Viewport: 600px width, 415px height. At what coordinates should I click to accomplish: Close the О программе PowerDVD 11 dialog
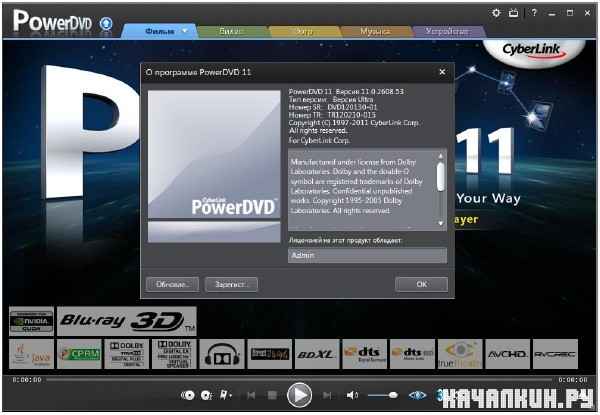pos(442,72)
